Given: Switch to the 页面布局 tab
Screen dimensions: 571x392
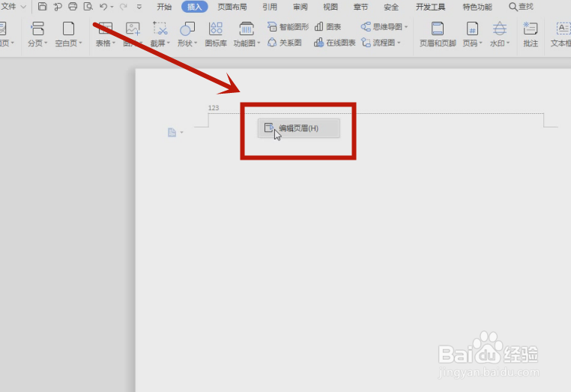Looking at the screenshot, I should [x=232, y=7].
